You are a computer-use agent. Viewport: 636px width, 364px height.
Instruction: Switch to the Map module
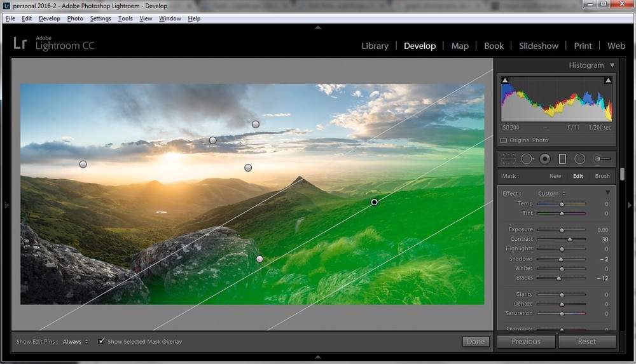point(460,46)
